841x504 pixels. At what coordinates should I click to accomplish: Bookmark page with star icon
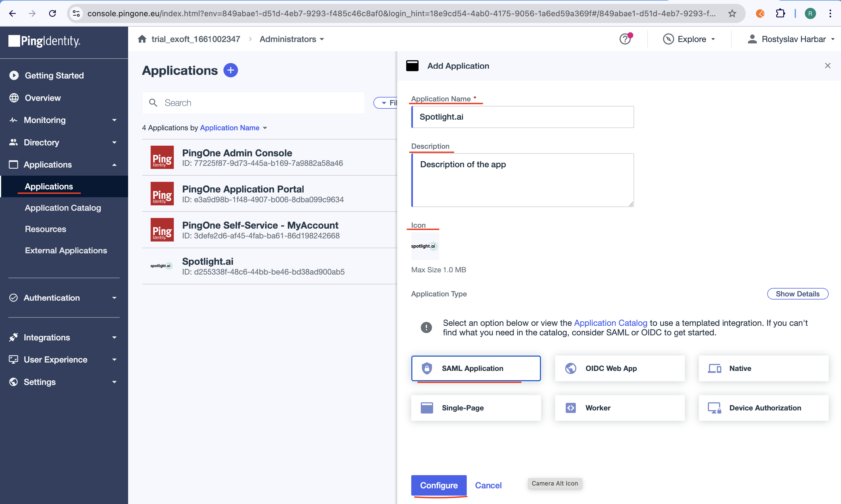pos(732,13)
